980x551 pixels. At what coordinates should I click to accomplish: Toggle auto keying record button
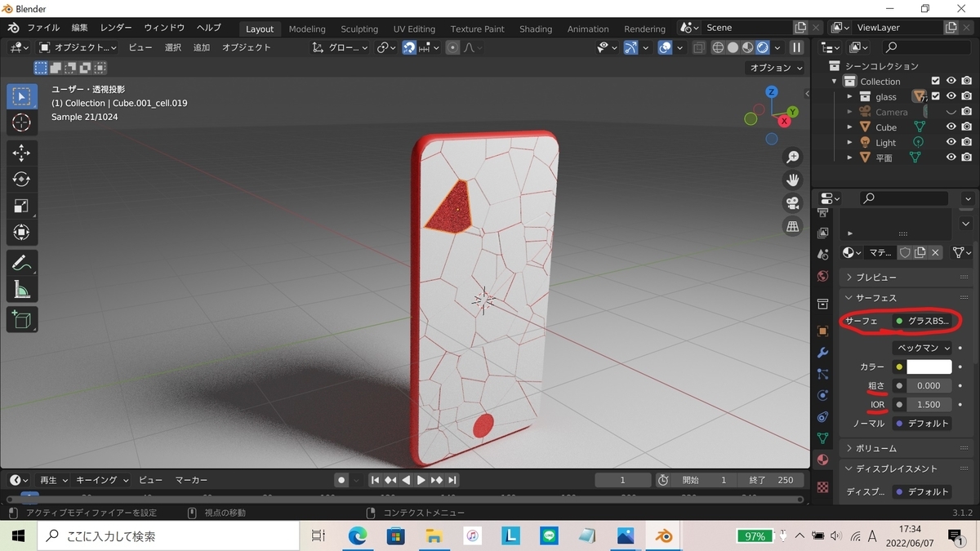point(341,480)
